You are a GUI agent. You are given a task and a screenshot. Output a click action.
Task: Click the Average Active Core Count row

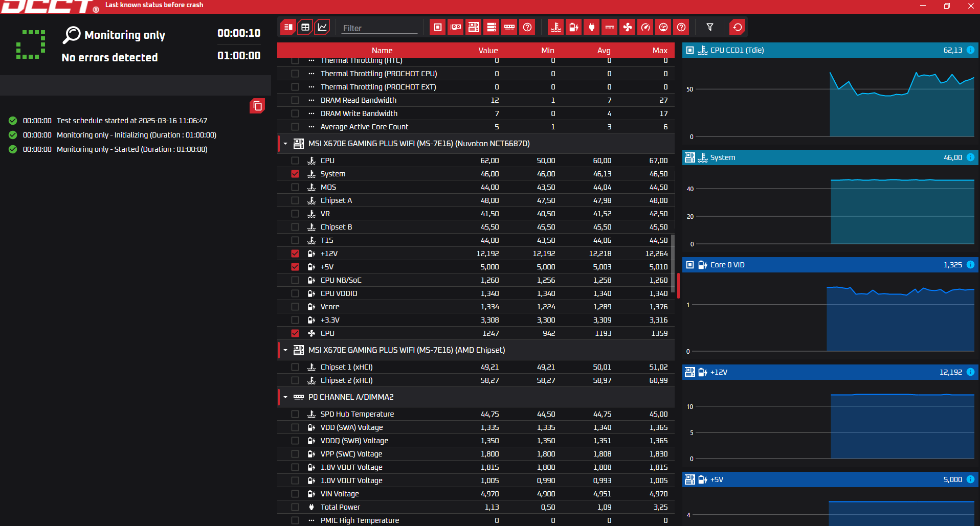click(x=476, y=127)
